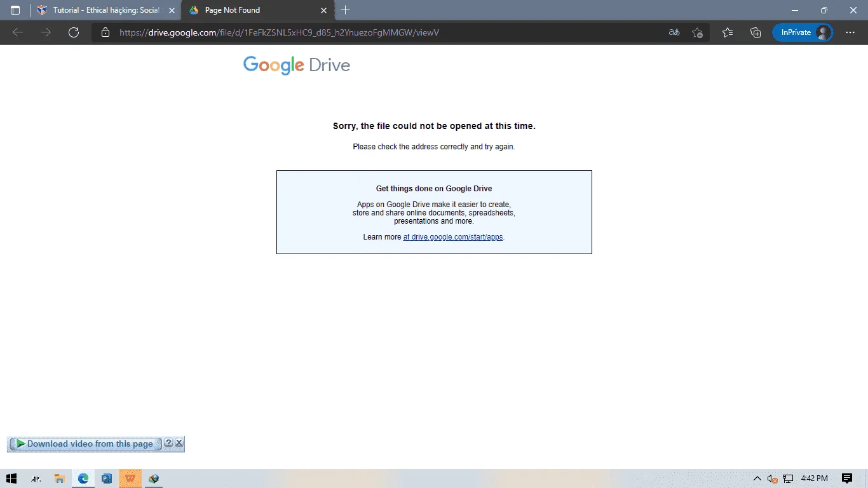The height and width of the screenshot is (488, 868).
Task: Click the 4:42 PM clock
Action: (x=814, y=478)
